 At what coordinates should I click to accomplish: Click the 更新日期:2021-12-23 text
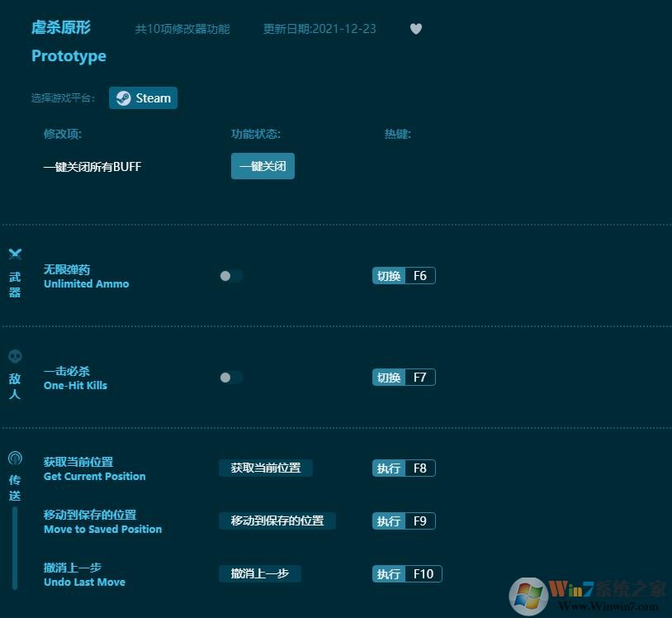[319, 29]
